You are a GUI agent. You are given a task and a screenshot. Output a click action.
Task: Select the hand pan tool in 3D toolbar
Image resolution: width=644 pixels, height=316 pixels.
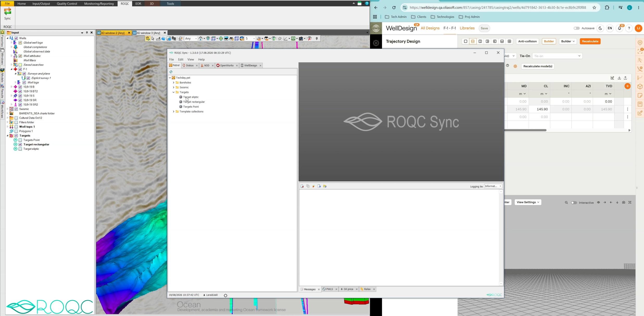point(148,38)
